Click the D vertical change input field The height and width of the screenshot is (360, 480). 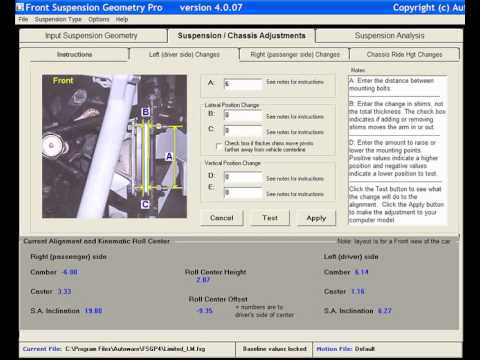point(243,177)
